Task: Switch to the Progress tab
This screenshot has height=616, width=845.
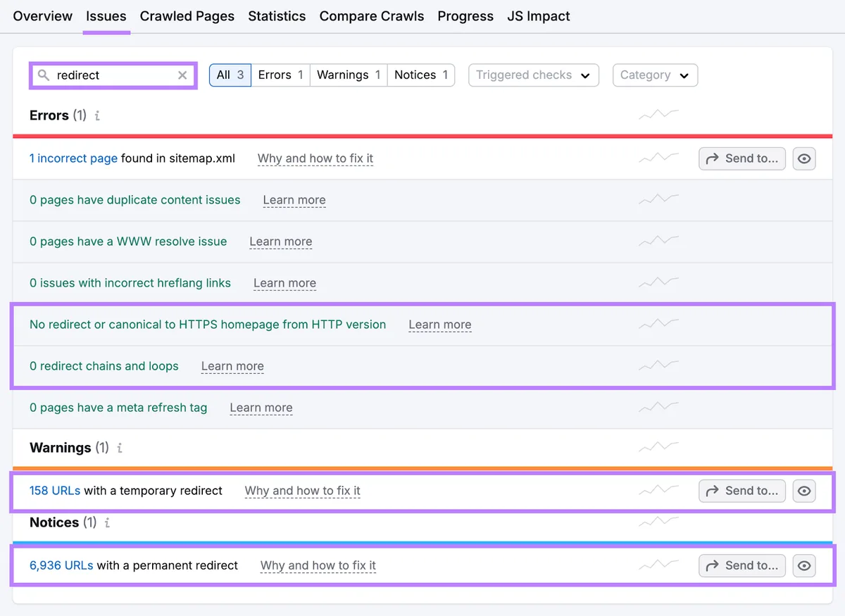Action: point(465,16)
